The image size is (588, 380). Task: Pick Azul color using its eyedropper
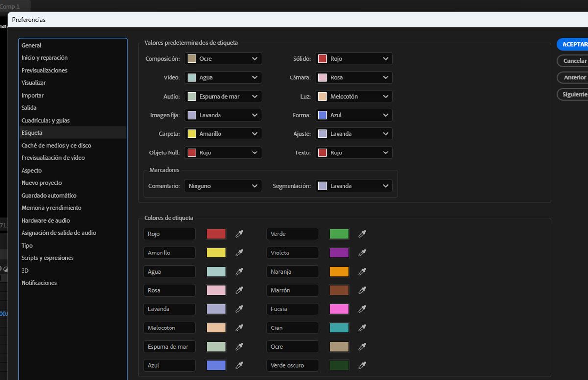tap(239, 365)
